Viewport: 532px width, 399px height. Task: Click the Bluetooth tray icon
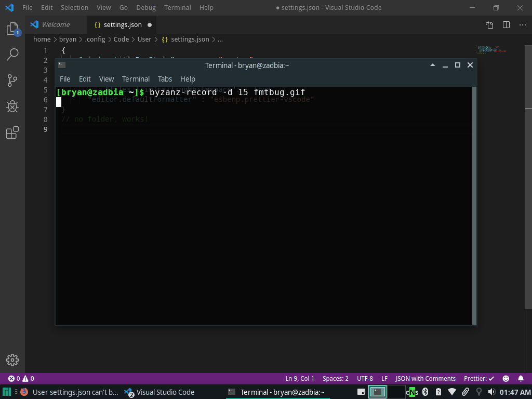(x=425, y=392)
